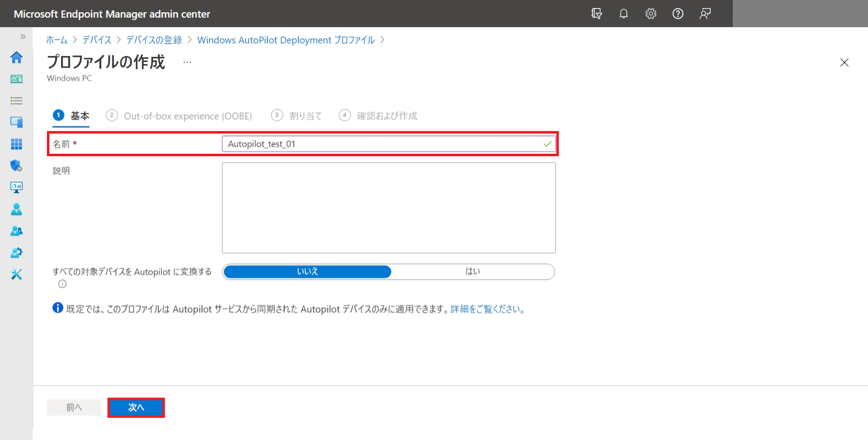Open the 詳細をご覧ください link
This screenshot has height=440, width=868.
[x=488, y=309]
